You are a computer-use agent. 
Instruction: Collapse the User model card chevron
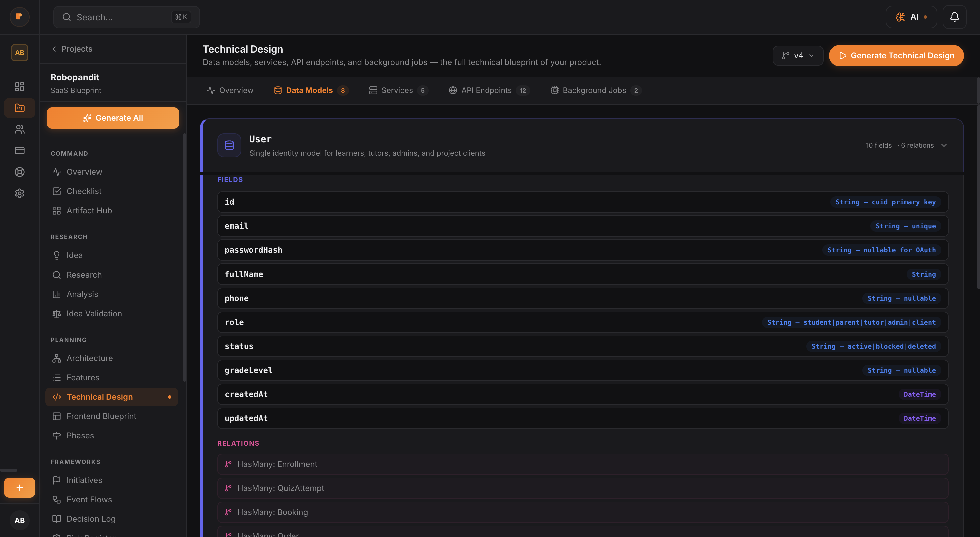pyautogui.click(x=944, y=145)
